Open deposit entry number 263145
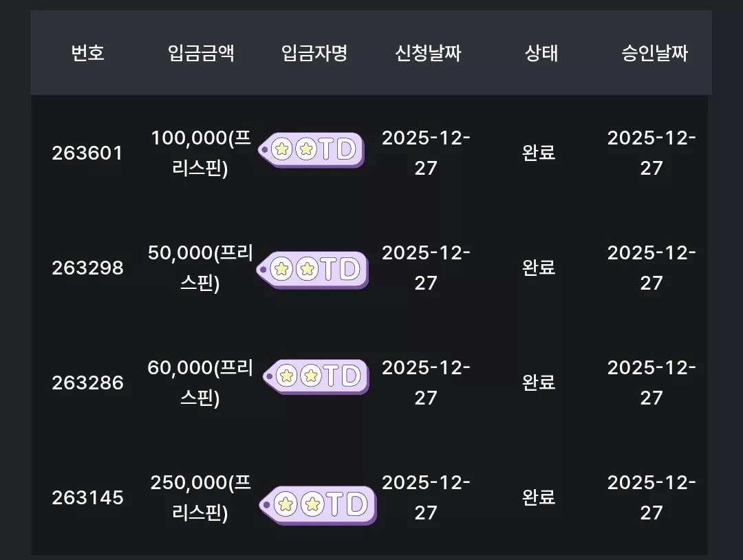Image resolution: width=743 pixels, height=560 pixels. (x=87, y=498)
